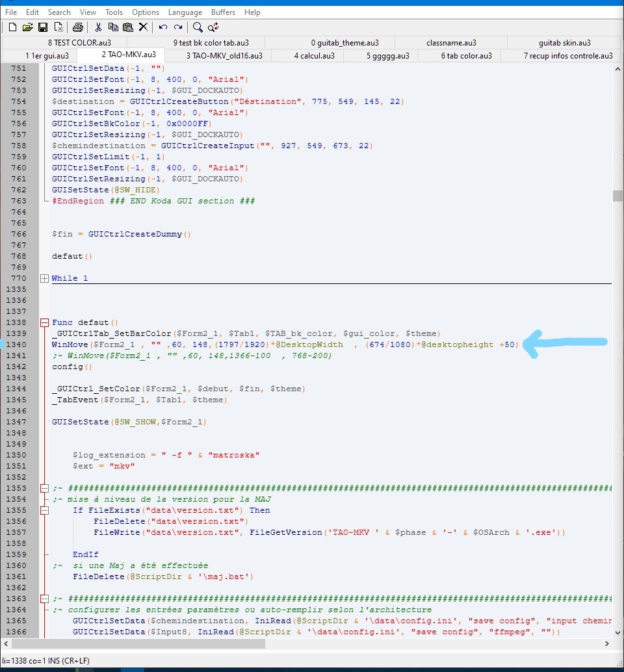Undo the last edit with the toolbar arrow
Screen dimensions: 624x672
[162, 27]
